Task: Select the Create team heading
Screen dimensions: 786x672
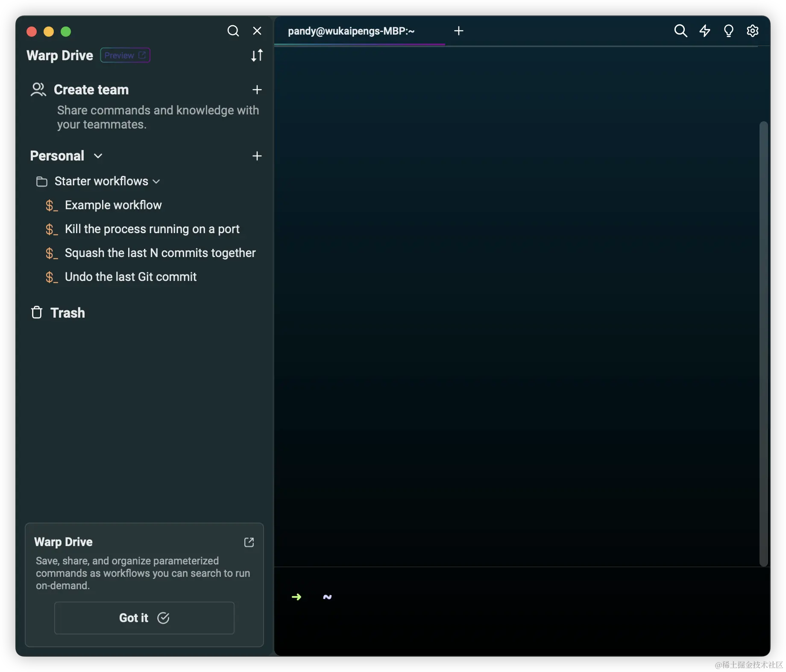Action: click(91, 90)
